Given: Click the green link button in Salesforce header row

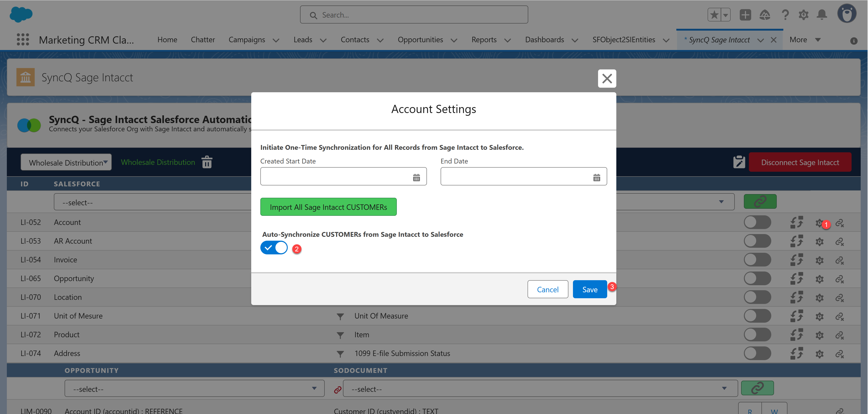Looking at the screenshot, I should pyautogui.click(x=760, y=201).
